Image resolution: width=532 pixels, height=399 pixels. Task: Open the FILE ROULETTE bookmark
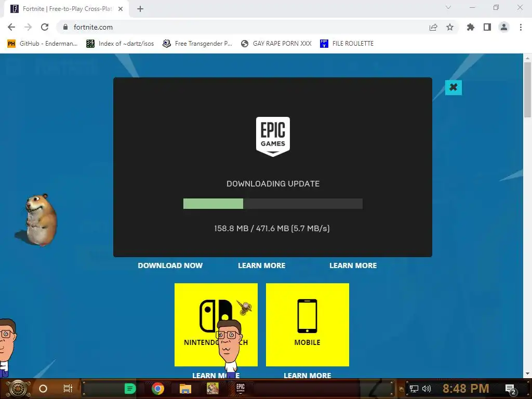(347, 44)
